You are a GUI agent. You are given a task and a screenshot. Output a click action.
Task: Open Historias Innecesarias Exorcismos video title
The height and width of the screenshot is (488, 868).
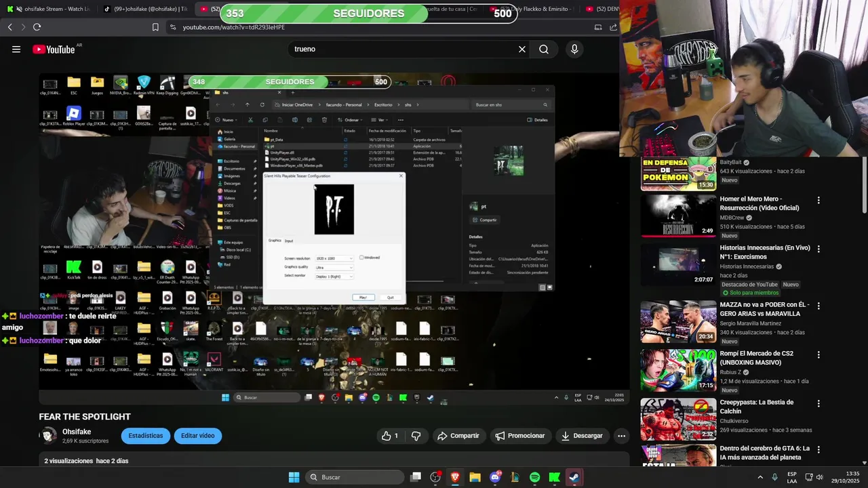tap(765, 252)
